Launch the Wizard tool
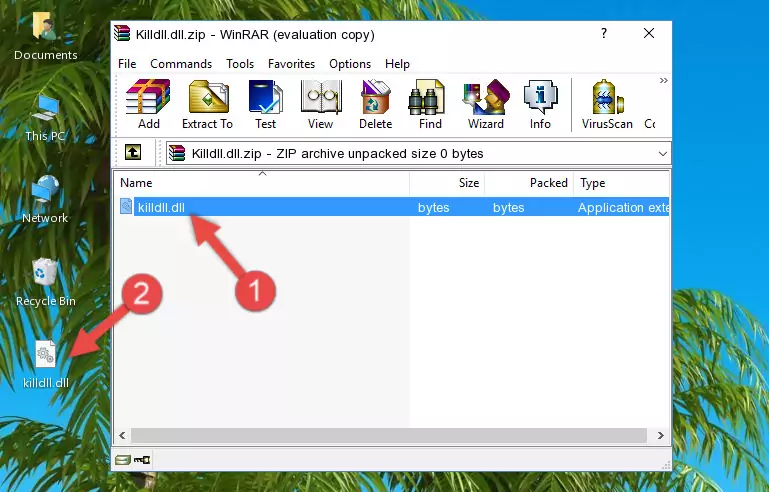 click(x=486, y=104)
